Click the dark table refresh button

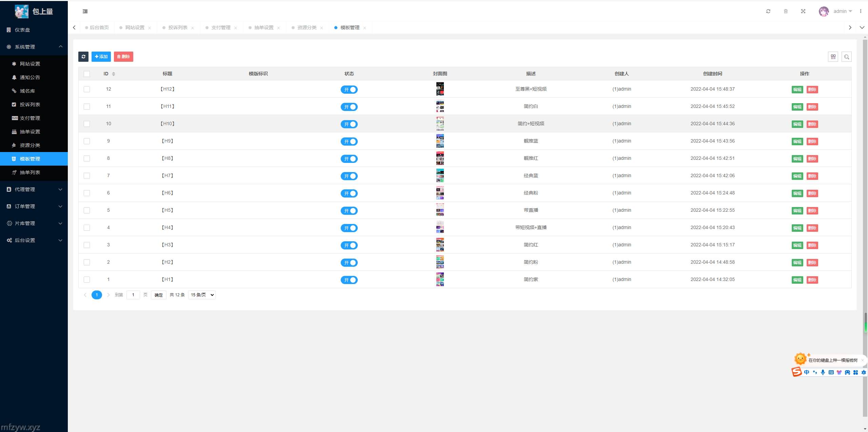(83, 57)
